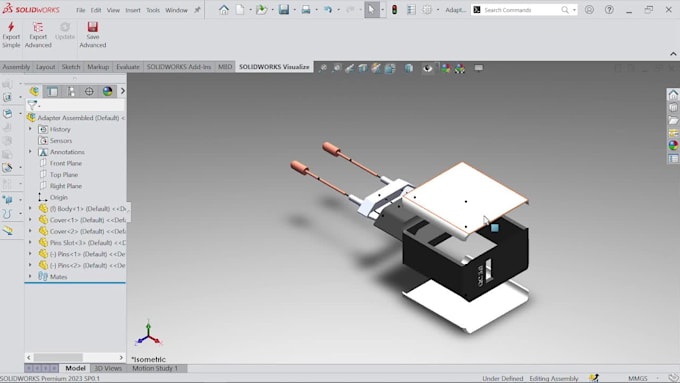Open the Help question mark icon
Image resolution: width=680 pixels, height=383 pixels.
(x=609, y=10)
